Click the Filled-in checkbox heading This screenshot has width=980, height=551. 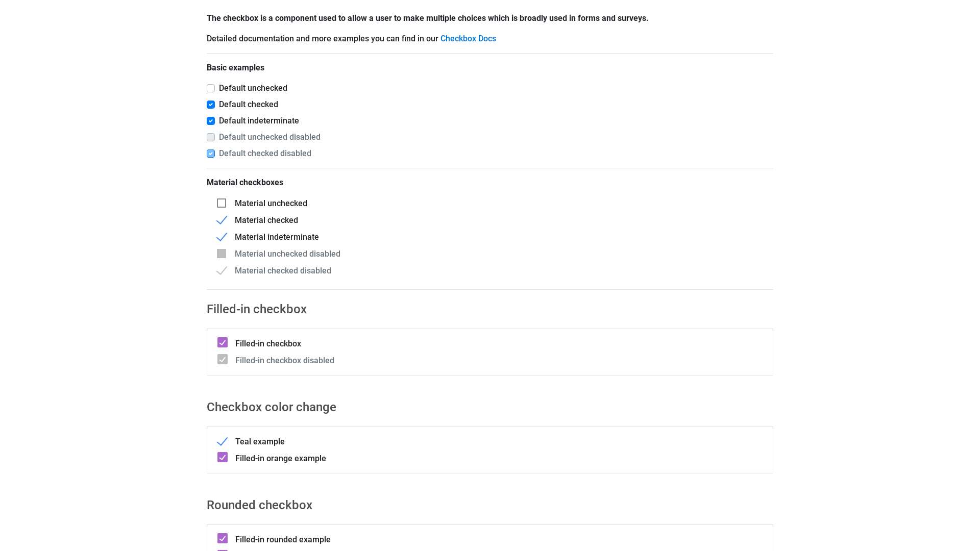coord(257,309)
